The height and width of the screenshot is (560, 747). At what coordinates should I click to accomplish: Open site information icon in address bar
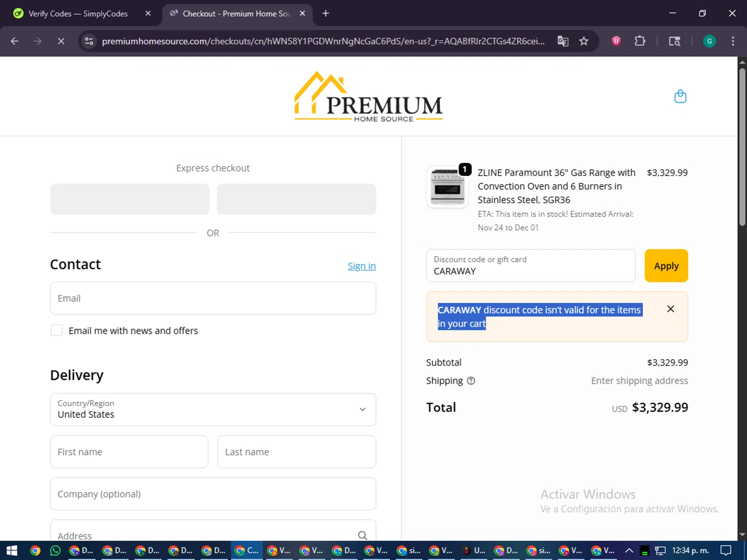[89, 41]
